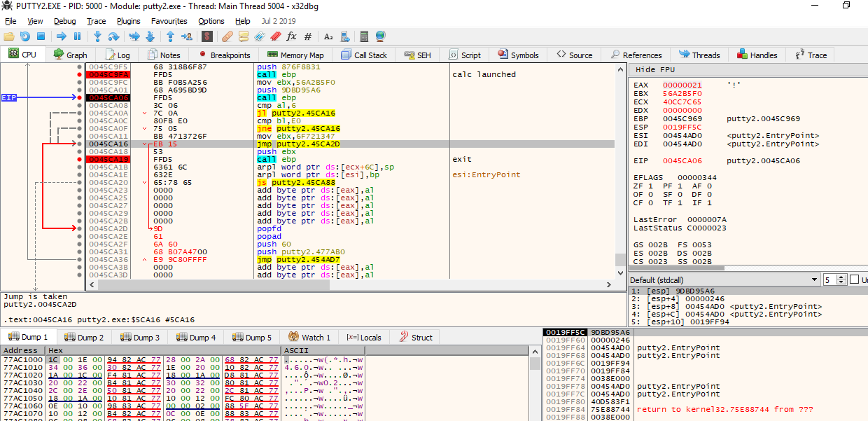This screenshot has width=868, height=421.
Task: Open the Patches band-aid icon
Action: coord(227,36)
